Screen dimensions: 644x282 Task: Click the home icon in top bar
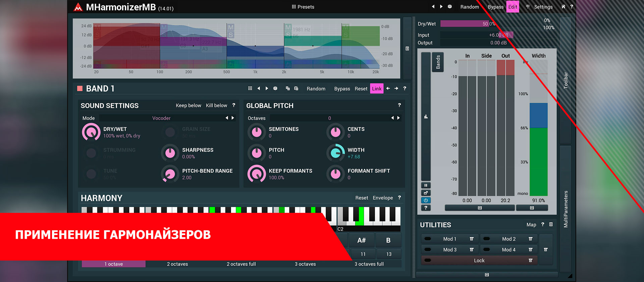[563, 7]
